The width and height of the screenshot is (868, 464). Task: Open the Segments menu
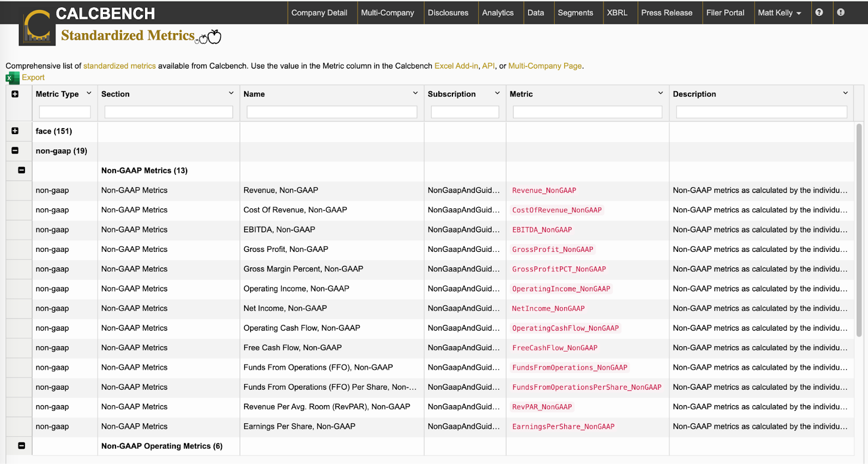(x=576, y=12)
